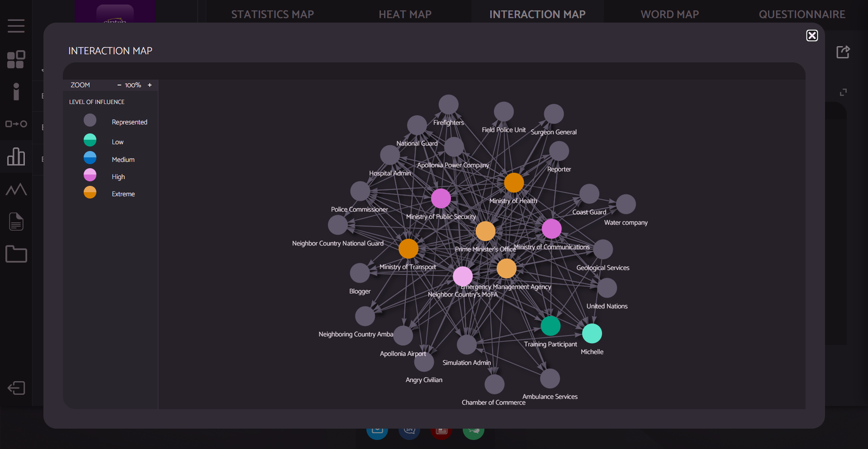Switch to the Word Map tab
This screenshot has height=449, width=868.
coord(669,15)
